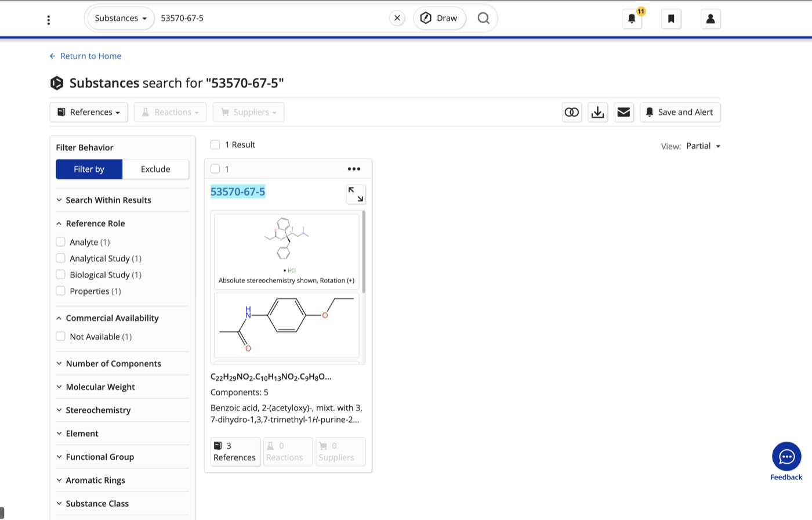This screenshot has width=812, height=520.
Task: Open the three-dot main menu
Action: click(49, 20)
